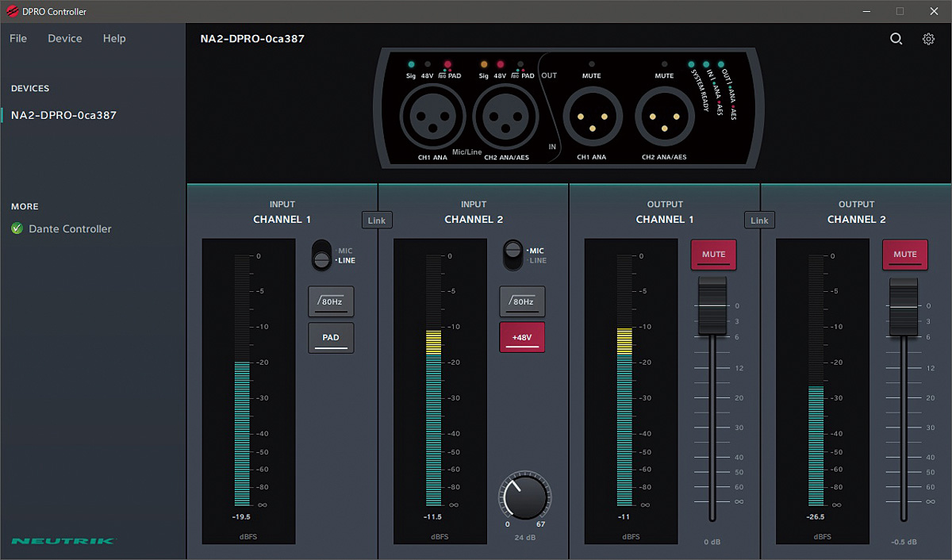The height and width of the screenshot is (560, 952).
Task: Toggle Input Channel 2 MIC/LINE switch
Action: click(512, 255)
